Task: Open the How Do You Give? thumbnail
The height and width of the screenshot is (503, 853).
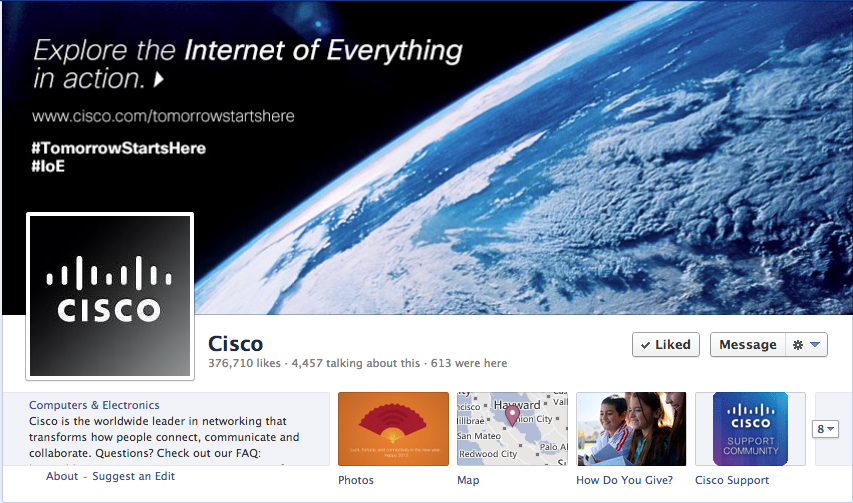Action: click(631, 429)
